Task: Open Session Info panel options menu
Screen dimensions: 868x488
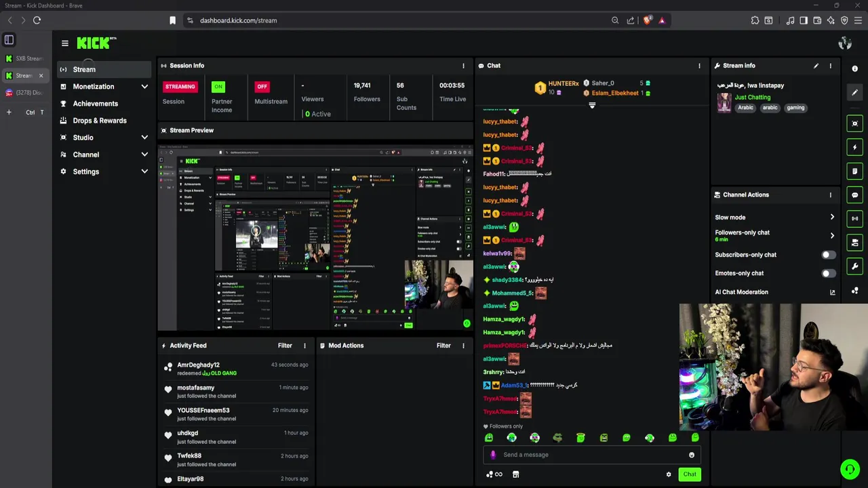Action: [x=464, y=66]
